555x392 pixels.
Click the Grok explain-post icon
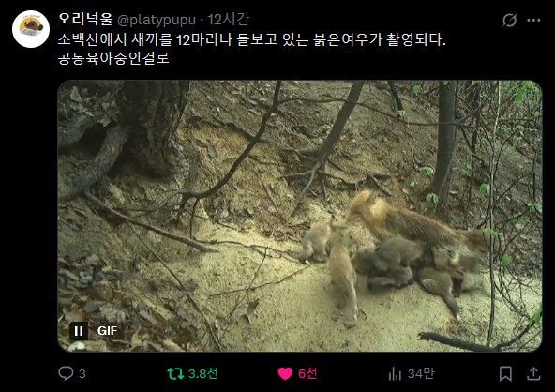[x=509, y=20]
